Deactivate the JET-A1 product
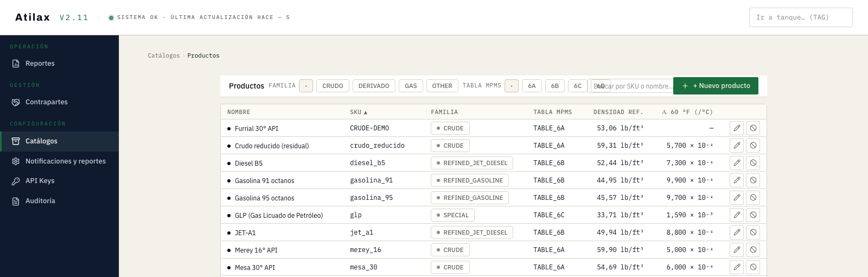The image size is (868, 277). pyautogui.click(x=753, y=232)
